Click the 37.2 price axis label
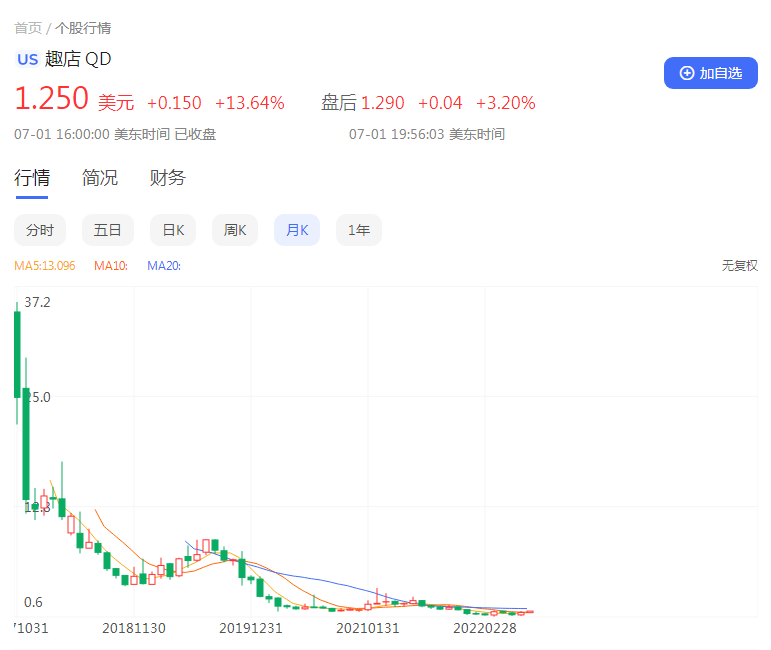Image resolution: width=771 pixels, height=650 pixels. click(x=37, y=302)
